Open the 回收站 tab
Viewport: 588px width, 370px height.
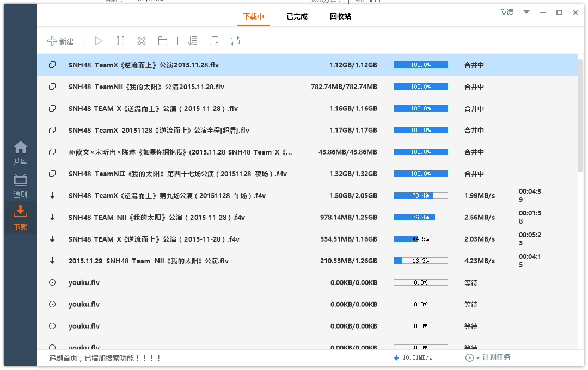point(340,16)
